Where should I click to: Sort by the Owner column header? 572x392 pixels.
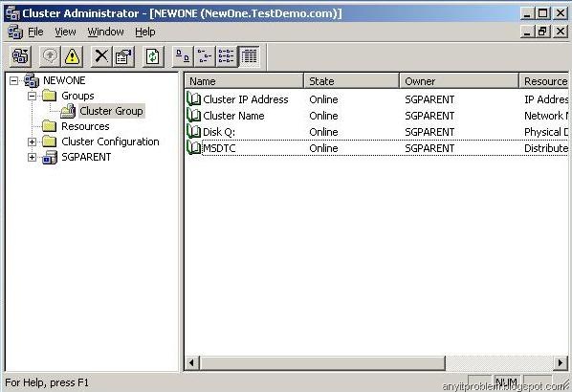point(459,81)
